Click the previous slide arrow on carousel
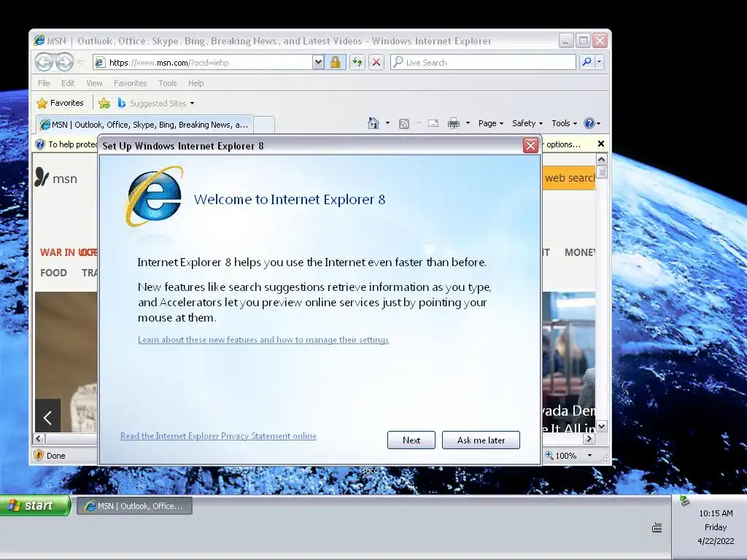The image size is (747, 560). (x=47, y=418)
